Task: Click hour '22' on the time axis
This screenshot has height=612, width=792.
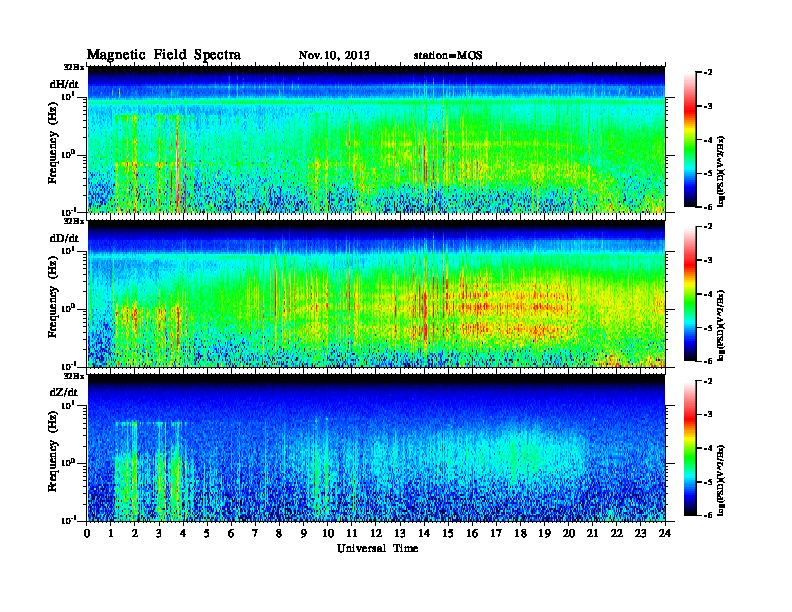Action: [617, 533]
